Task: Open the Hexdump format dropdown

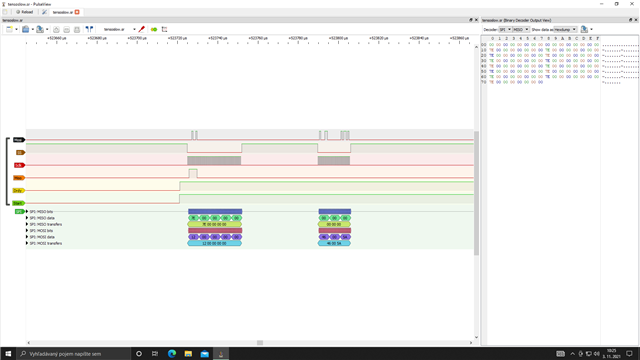Action: tap(565, 29)
